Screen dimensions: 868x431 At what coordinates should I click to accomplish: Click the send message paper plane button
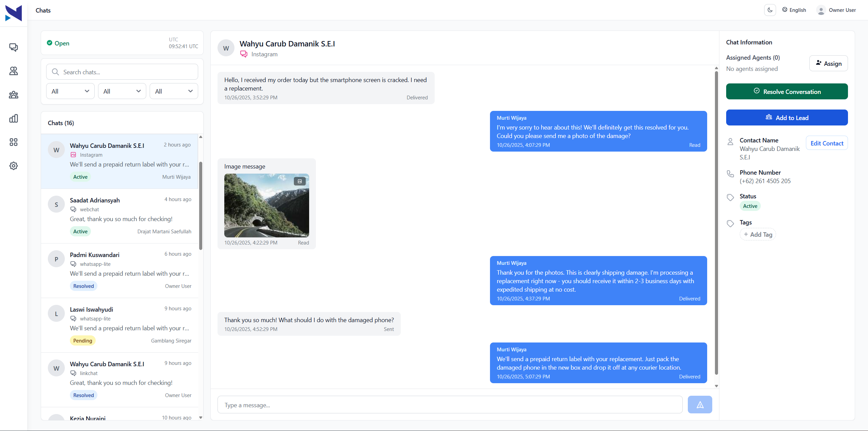[700, 405]
